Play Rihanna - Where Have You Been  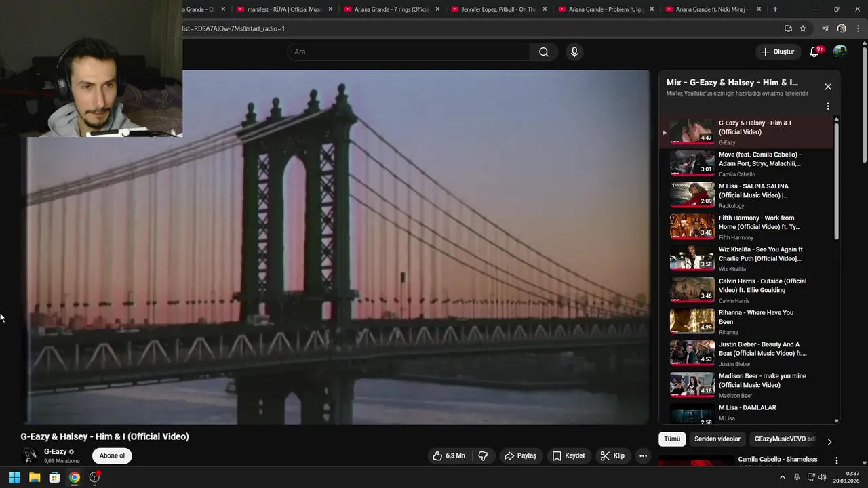746,322
